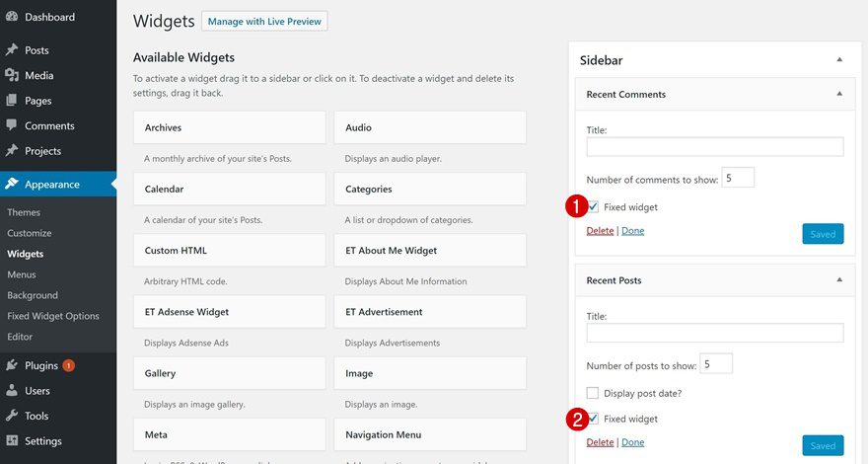Screen dimensions: 868x464
Task: Open Fixed Widget Options submenu item
Action: (x=53, y=316)
